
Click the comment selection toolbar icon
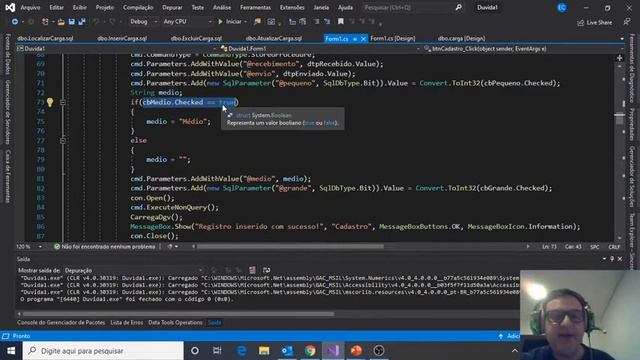pyautogui.click(x=317, y=22)
